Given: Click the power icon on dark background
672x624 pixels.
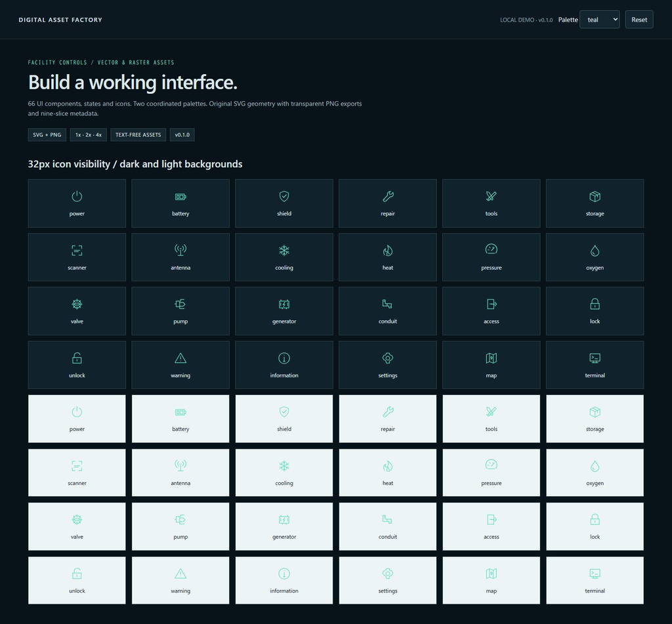Looking at the screenshot, I should point(77,196).
